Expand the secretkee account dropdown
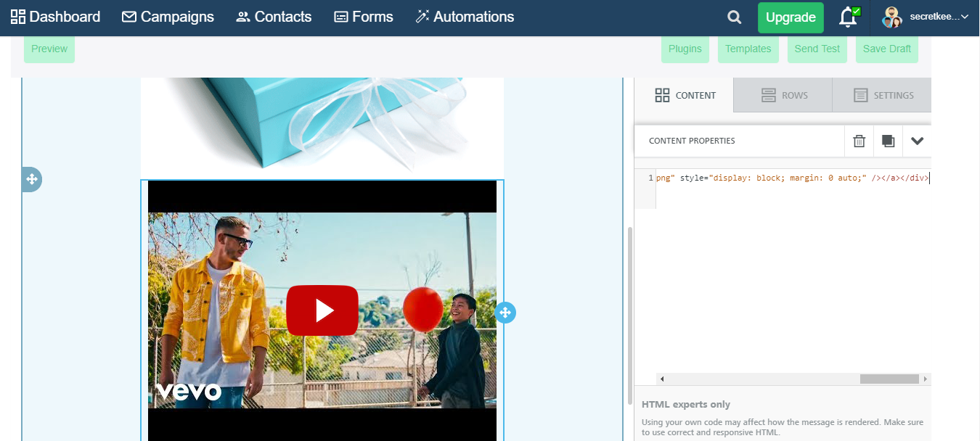Screen dimensions: 980x441 click(939, 17)
